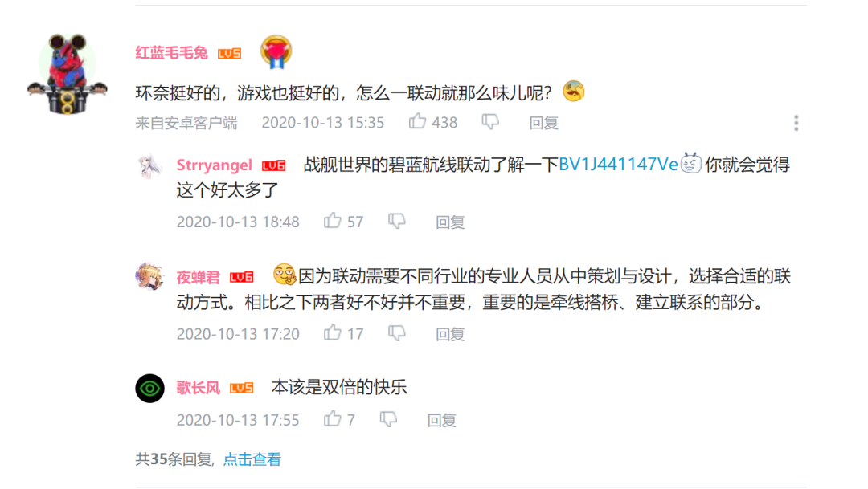Viewport: 868px width, 489px height.
Task: Like 夜蝉君's reply
Action: (x=332, y=333)
